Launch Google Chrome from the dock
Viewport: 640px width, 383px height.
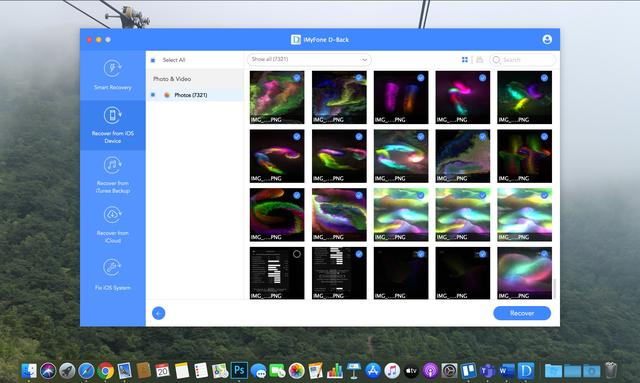tap(105, 371)
